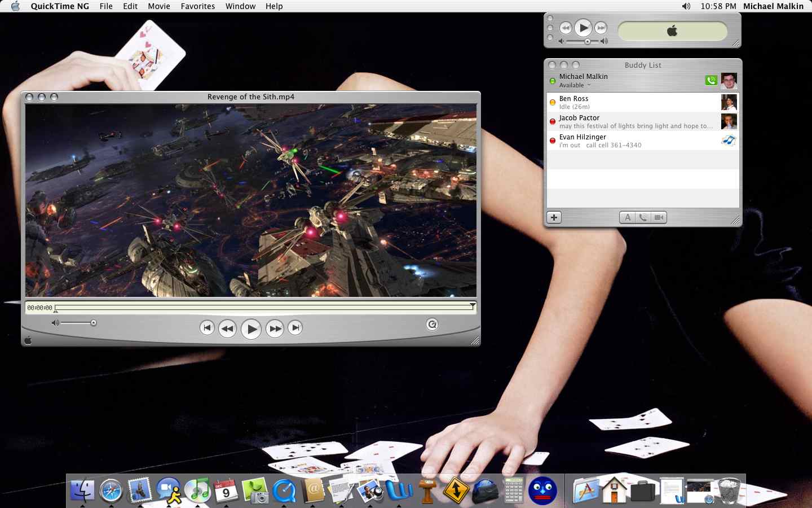This screenshot has height=508, width=812.
Task: Click Michael Malkin's buddy picture
Action: [x=729, y=81]
